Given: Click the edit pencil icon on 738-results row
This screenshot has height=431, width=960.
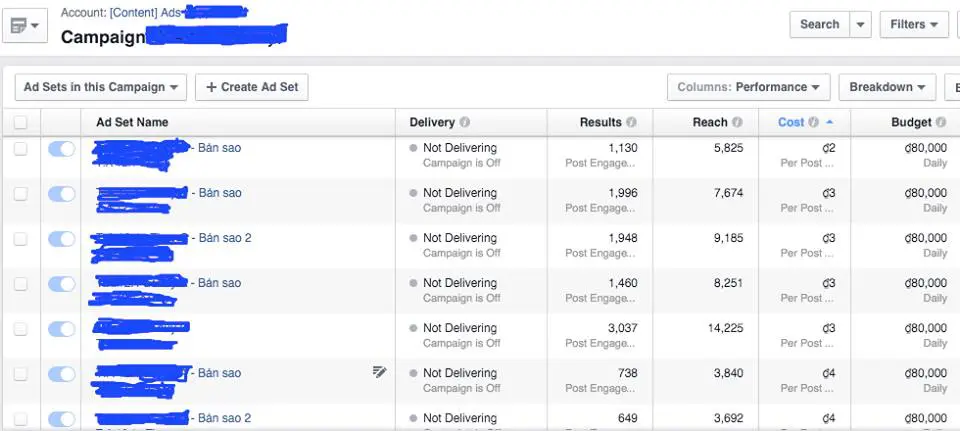Looking at the screenshot, I should (x=380, y=372).
